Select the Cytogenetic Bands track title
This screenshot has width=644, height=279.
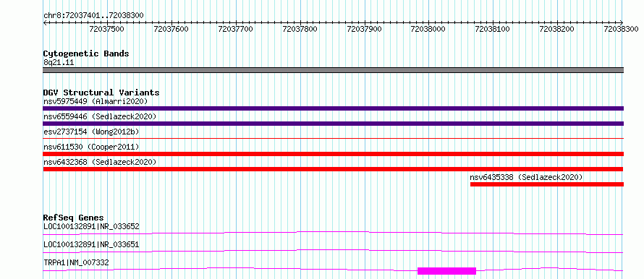pos(86,53)
